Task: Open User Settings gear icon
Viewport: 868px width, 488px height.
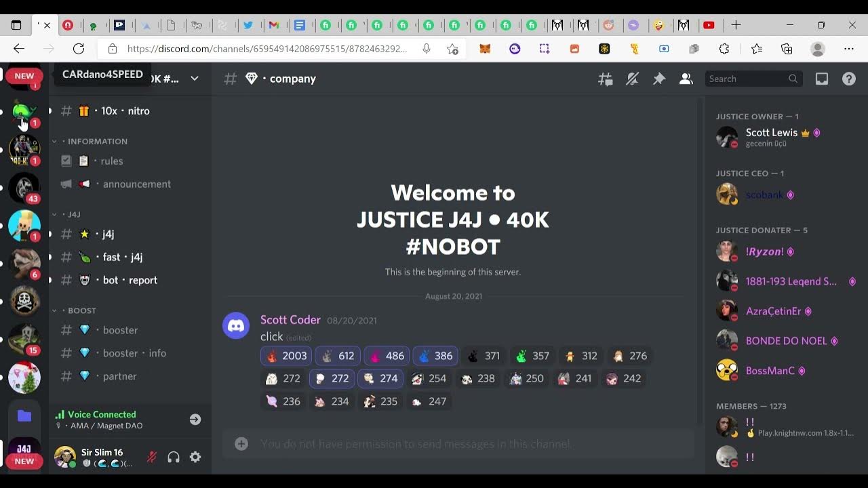Action: click(x=195, y=457)
